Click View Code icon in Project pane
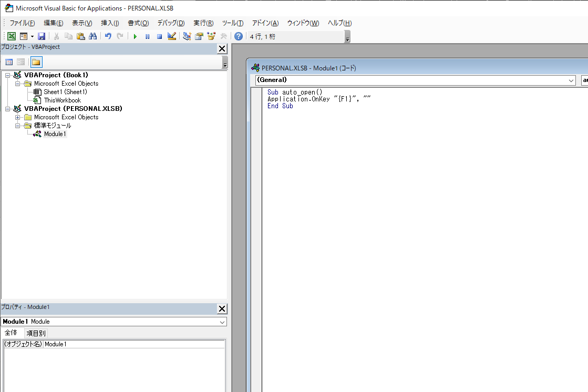 [9, 62]
